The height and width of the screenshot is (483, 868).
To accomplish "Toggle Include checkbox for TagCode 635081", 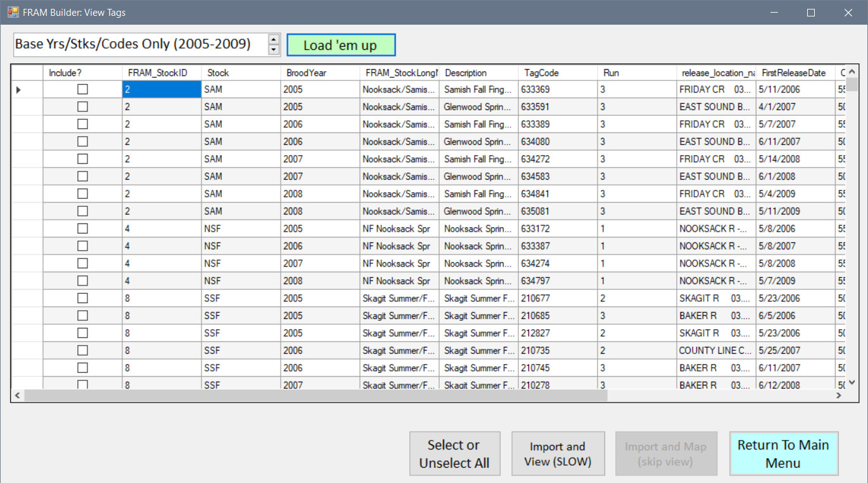I will pyautogui.click(x=82, y=211).
